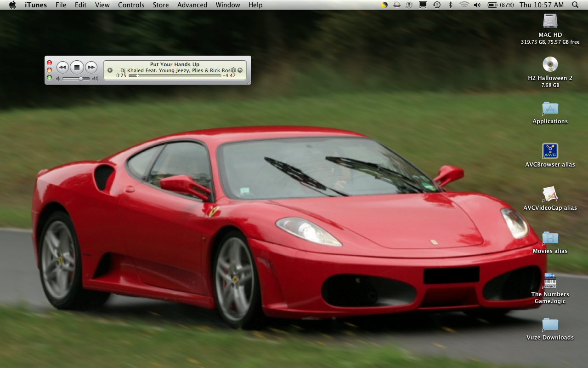The width and height of the screenshot is (588, 368).
Task: Select the AVCVideoCap alias icon
Action: tap(550, 194)
